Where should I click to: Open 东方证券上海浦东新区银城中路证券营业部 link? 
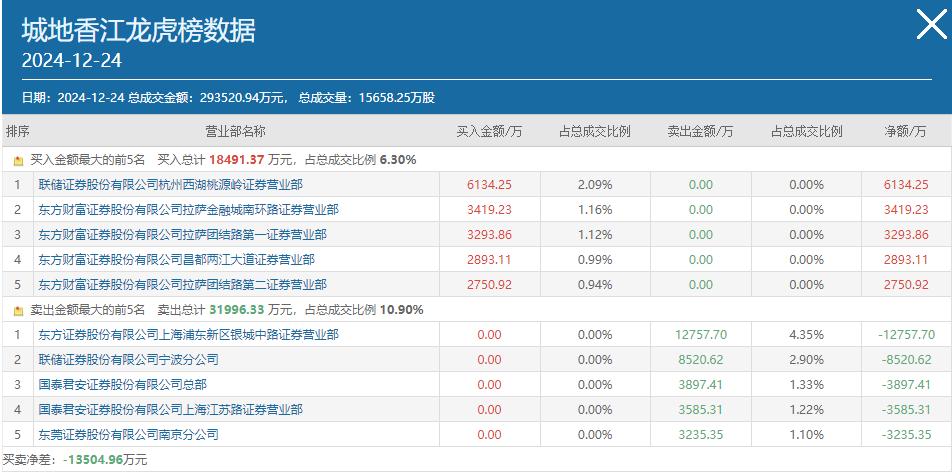click(188, 334)
